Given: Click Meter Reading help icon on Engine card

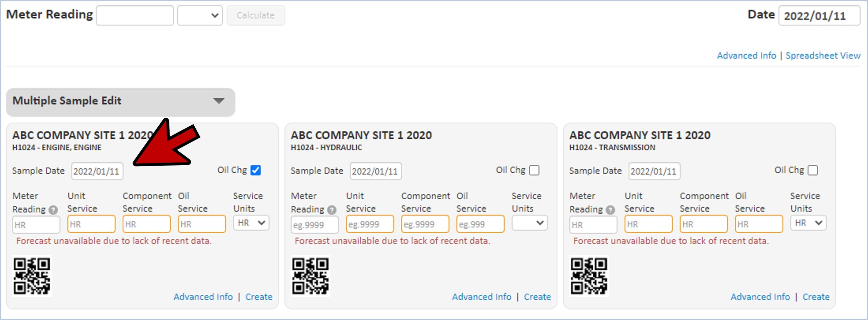Looking at the screenshot, I should point(53,210).
